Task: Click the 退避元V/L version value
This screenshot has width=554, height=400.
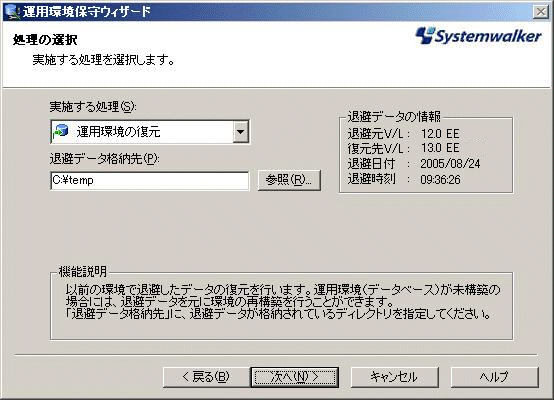Action: point(440,134)
